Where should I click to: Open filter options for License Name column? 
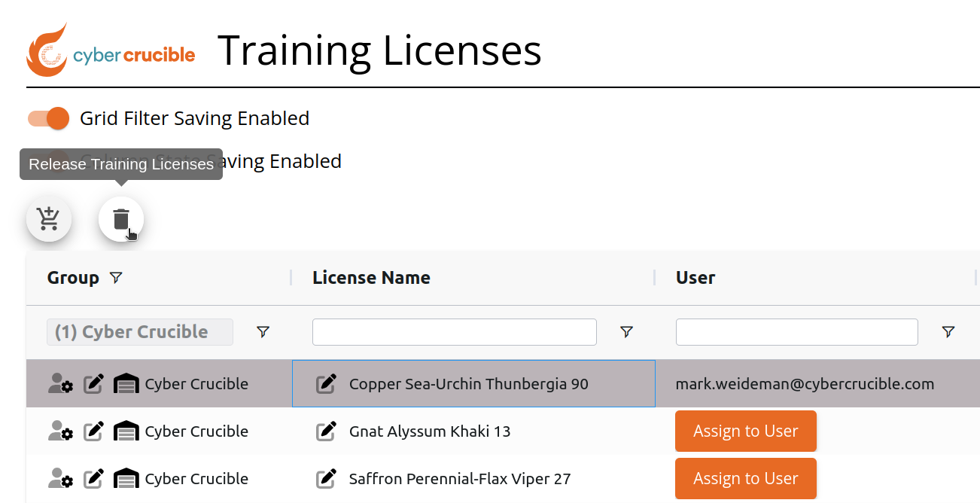pyautogui.click(x=626, y=331)
